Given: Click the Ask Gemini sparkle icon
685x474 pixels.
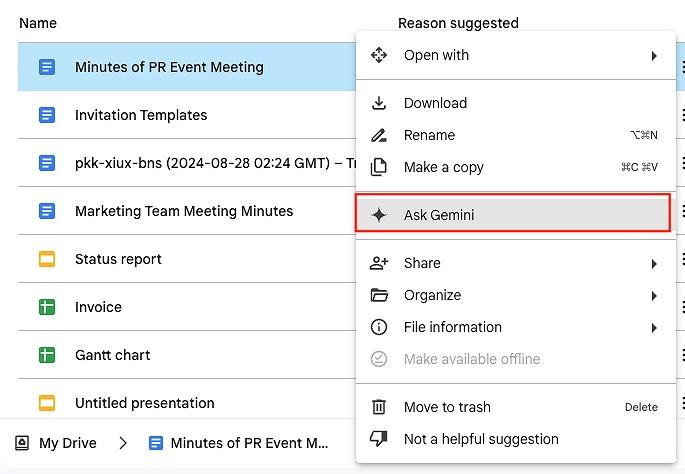Looking at the screenshot, I should click(x=379, y=215).
